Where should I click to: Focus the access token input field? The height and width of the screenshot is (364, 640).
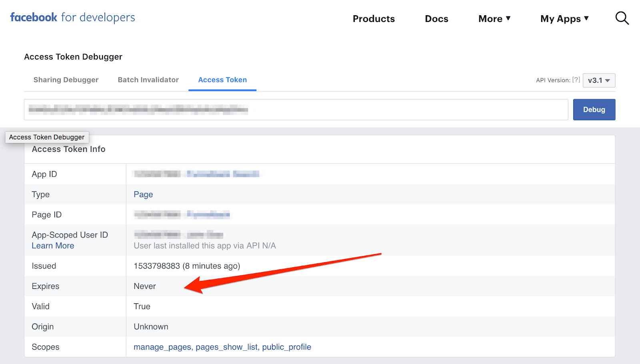(296, 109)
